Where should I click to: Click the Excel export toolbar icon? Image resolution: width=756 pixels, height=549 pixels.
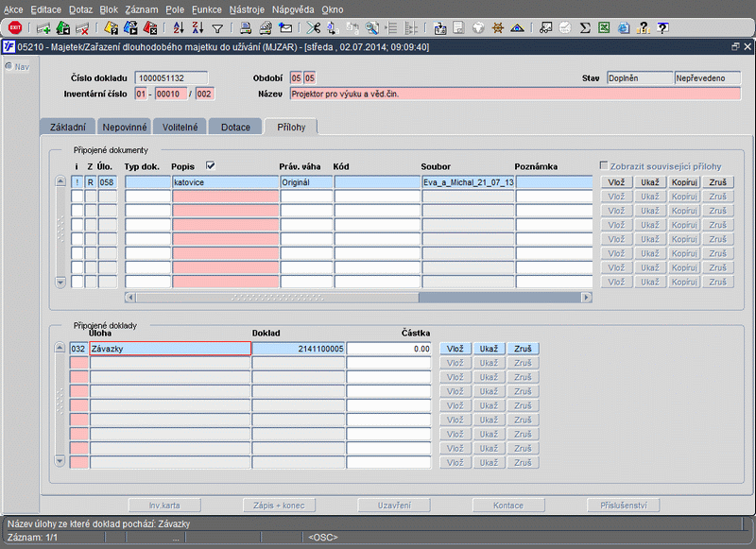605,28
